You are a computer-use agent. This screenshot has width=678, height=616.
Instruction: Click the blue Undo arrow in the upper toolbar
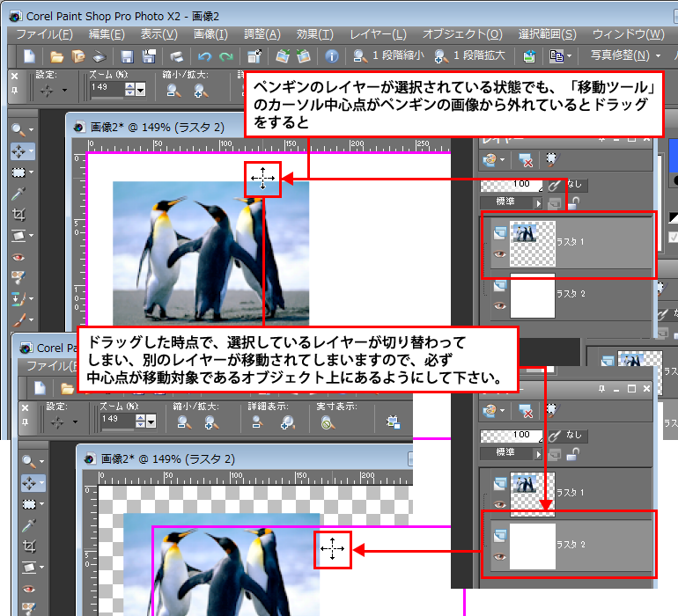coord(204,56)
